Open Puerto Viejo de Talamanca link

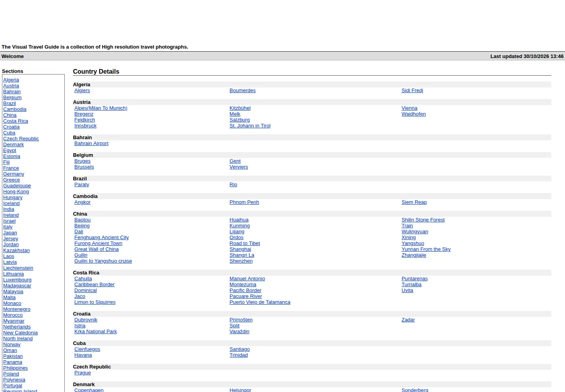tap(260, 302)
